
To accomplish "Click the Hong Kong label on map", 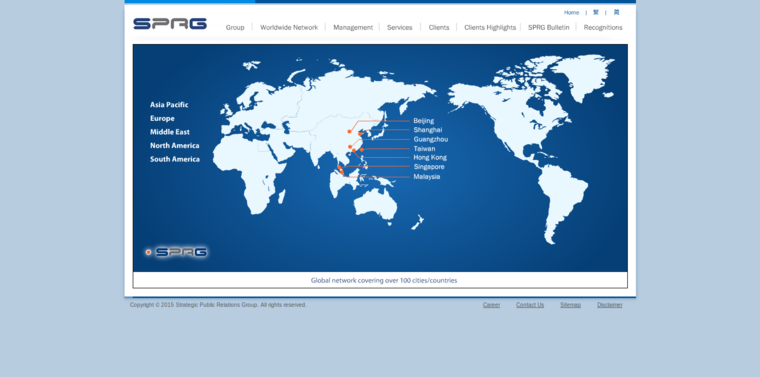I will (x=430, y=157).
